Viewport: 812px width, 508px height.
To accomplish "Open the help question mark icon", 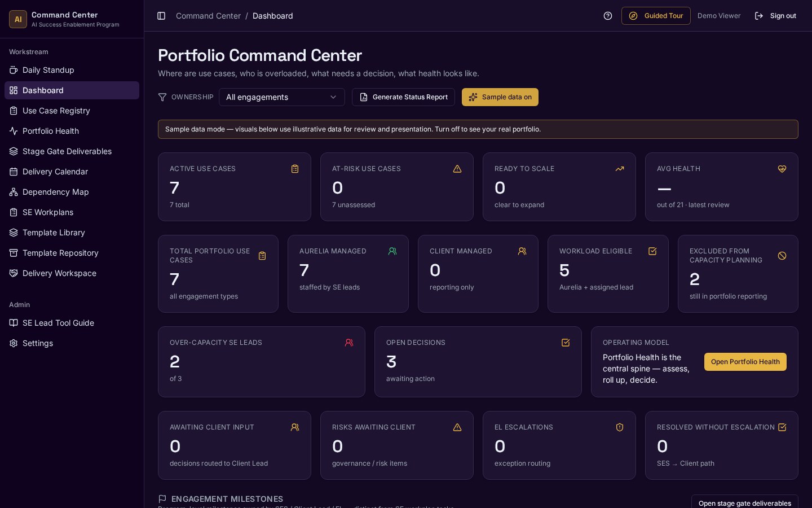I will point(608,16).
